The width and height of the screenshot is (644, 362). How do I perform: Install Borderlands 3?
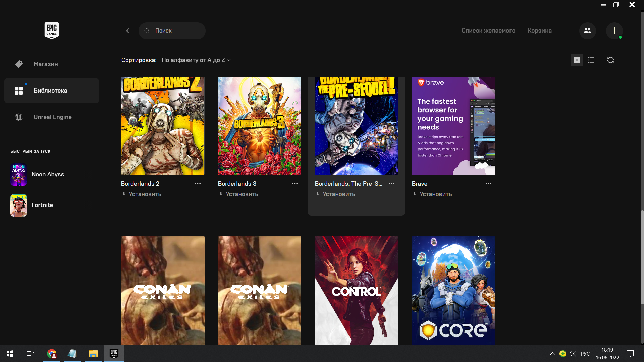point(238,194)
